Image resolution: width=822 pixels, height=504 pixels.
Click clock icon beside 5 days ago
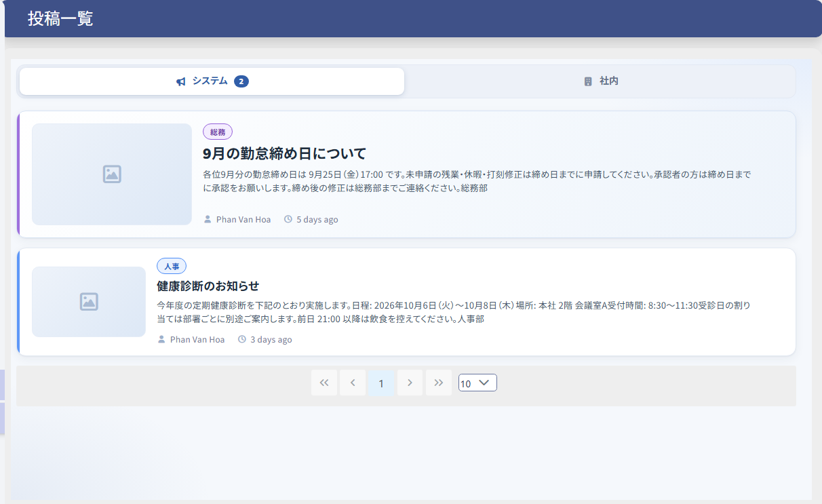[x=288, y=219]
